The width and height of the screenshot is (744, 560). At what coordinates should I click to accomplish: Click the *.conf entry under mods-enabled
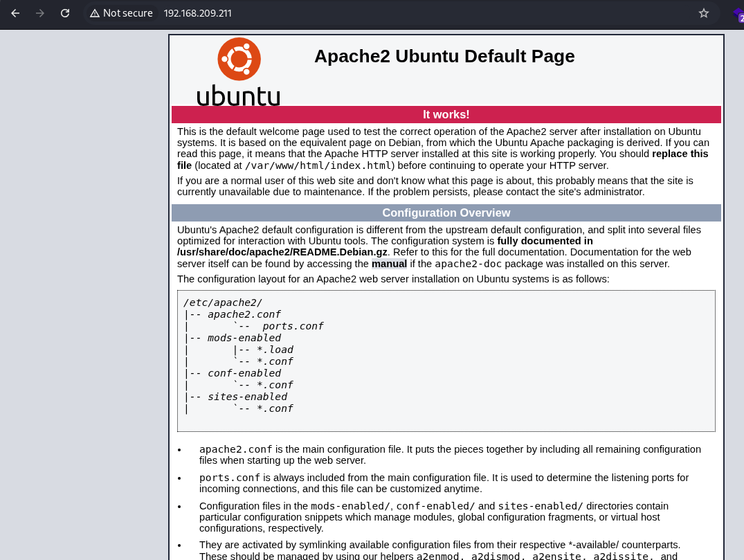(x=275, y=361)
